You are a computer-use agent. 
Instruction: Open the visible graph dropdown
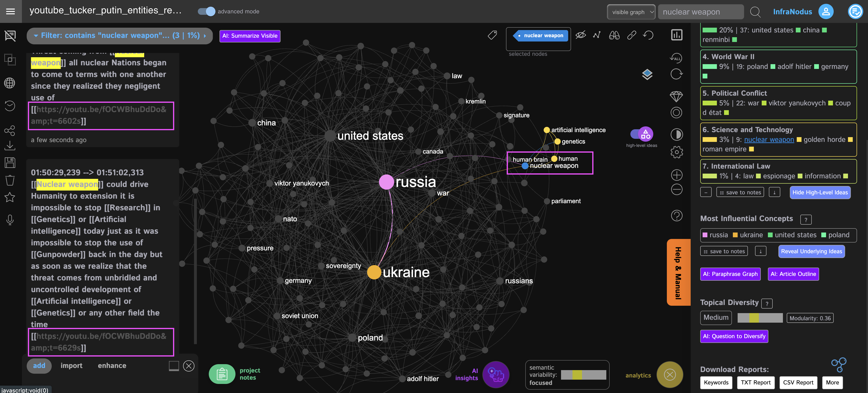click(631, 12)
